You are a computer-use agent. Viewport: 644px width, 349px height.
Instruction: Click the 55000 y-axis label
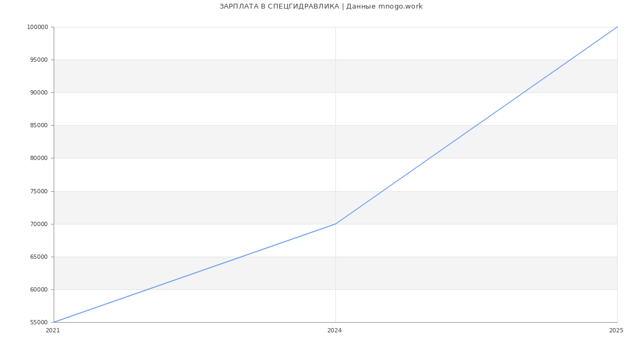[39, 322]
